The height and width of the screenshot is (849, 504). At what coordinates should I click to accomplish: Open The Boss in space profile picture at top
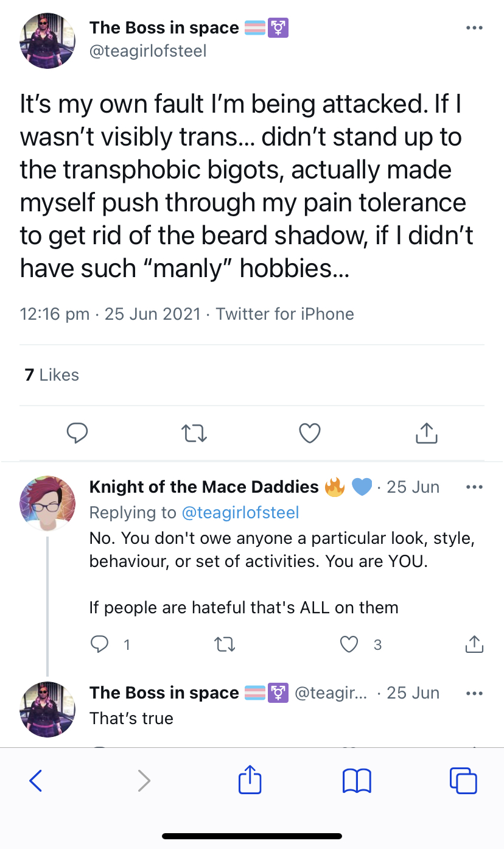point(47,40)
